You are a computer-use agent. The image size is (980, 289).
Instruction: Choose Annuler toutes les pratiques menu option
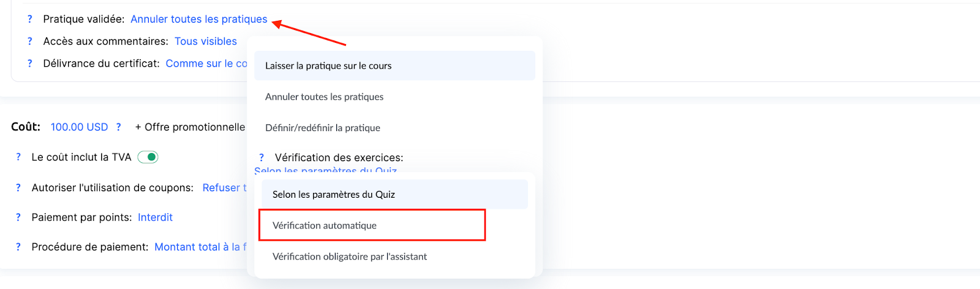[324, 97]
